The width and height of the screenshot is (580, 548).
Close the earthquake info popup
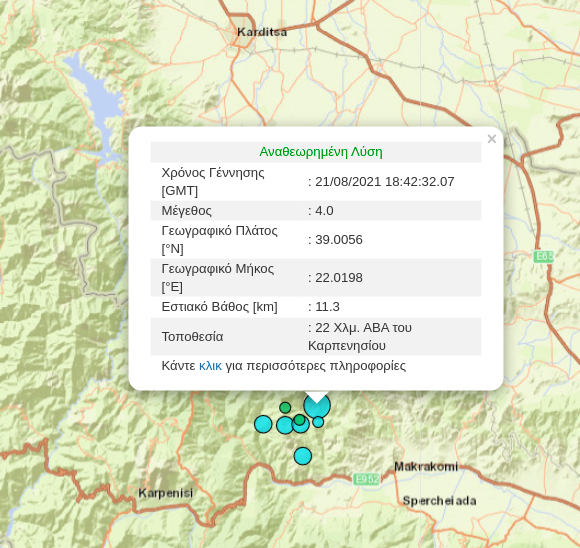492,139
